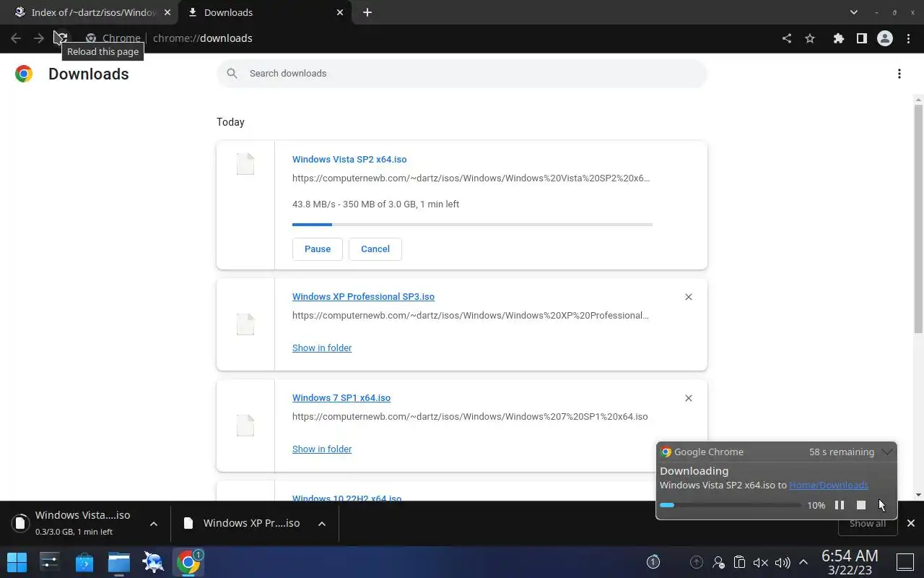Screen dimensions: 924x578
Task: Open the Chrome profile avatar
Action: [885, 38]
